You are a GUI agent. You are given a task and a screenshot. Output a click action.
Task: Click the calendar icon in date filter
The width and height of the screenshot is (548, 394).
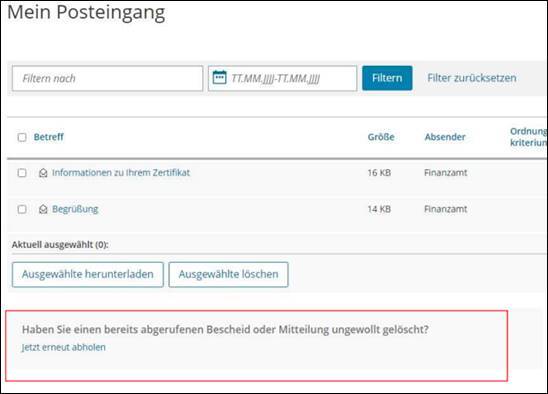coord(219,77)
